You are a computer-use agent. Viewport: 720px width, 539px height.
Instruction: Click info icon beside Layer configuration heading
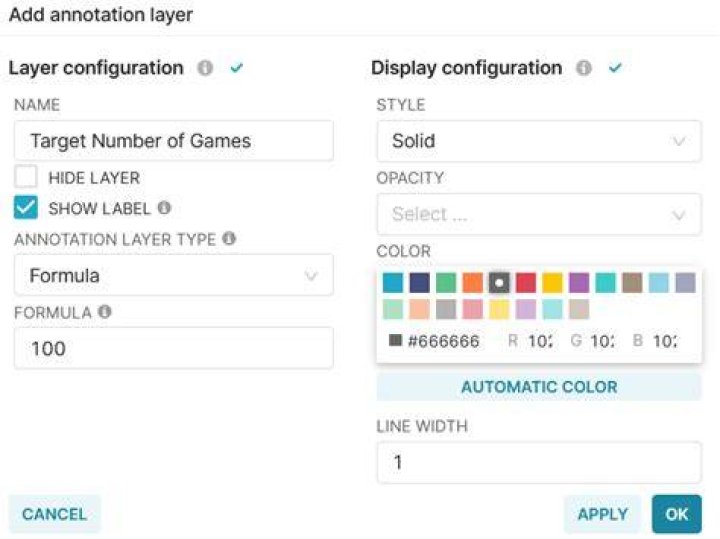205,68
